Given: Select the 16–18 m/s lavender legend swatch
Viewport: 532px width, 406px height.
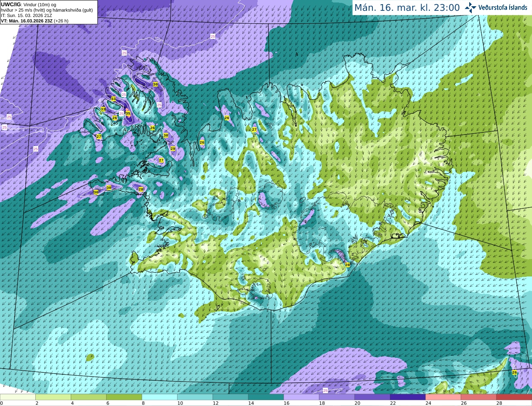Looking at the screenshot, I should [x=301, y=397].
